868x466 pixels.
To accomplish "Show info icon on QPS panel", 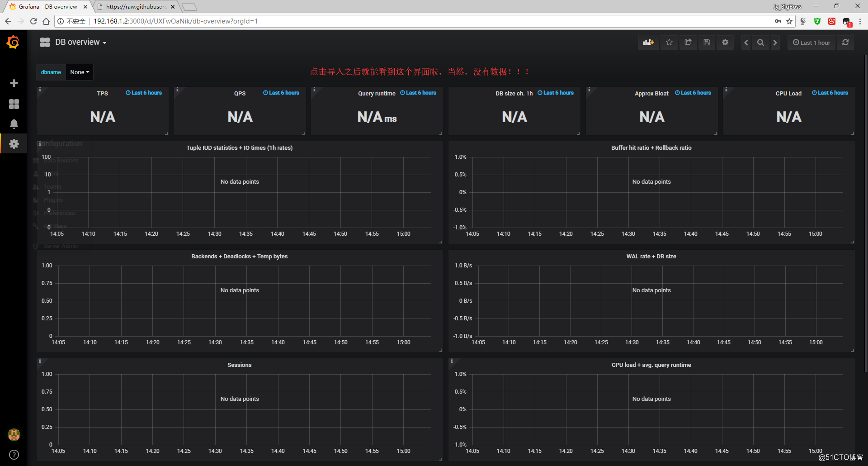I will click(177, 90).
